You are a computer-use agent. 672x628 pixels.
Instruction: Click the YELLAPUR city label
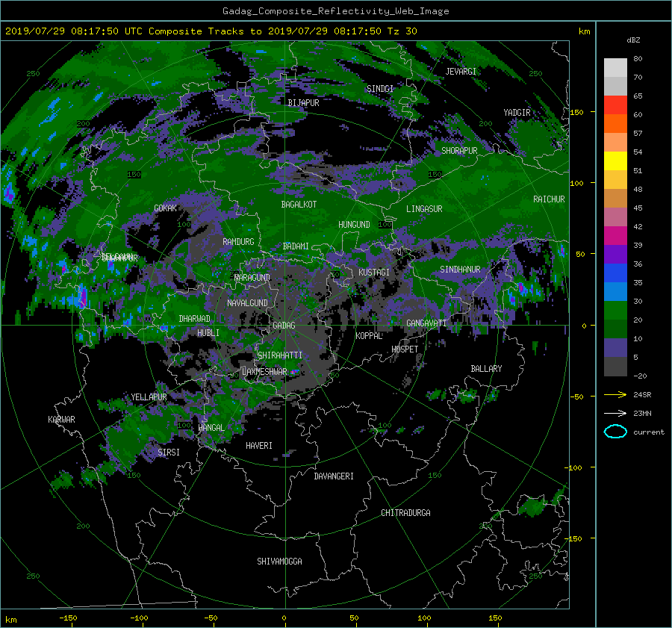pos(149,397)
